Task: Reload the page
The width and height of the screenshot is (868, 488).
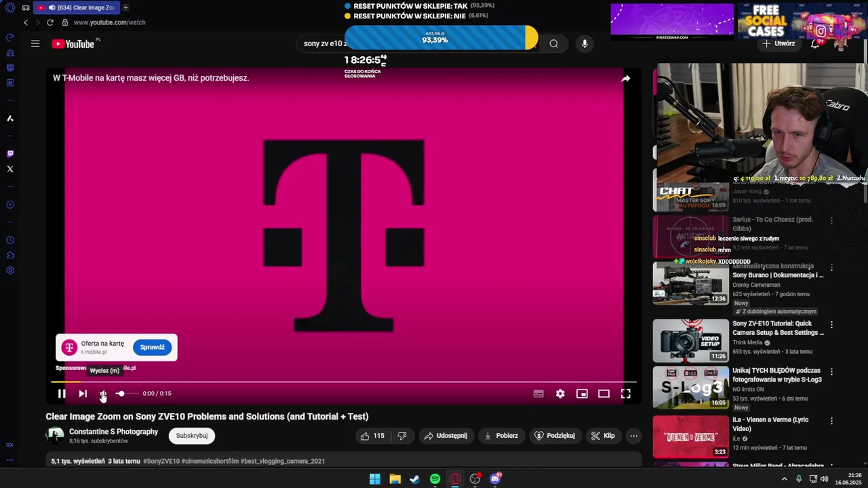Action: point(50,22)
